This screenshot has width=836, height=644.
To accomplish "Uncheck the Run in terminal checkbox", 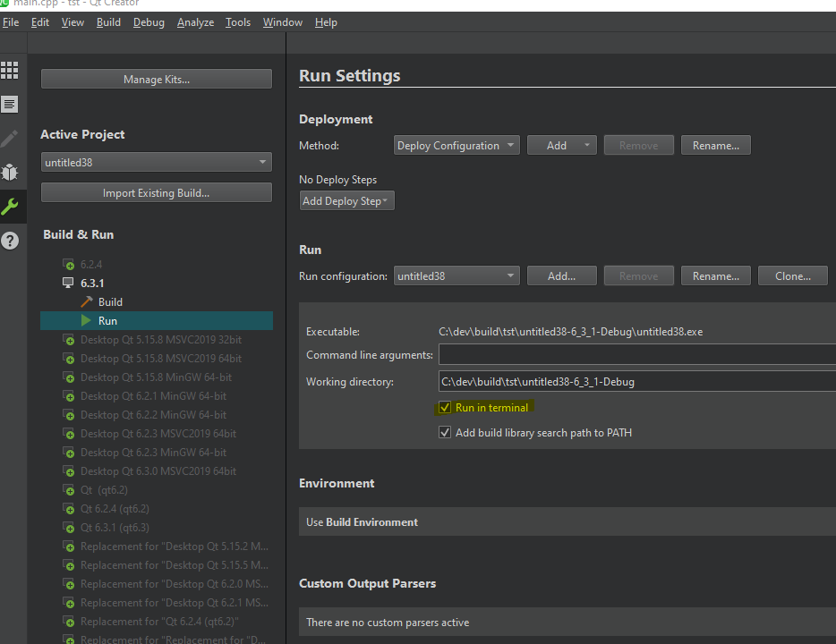I will [445, 408].
